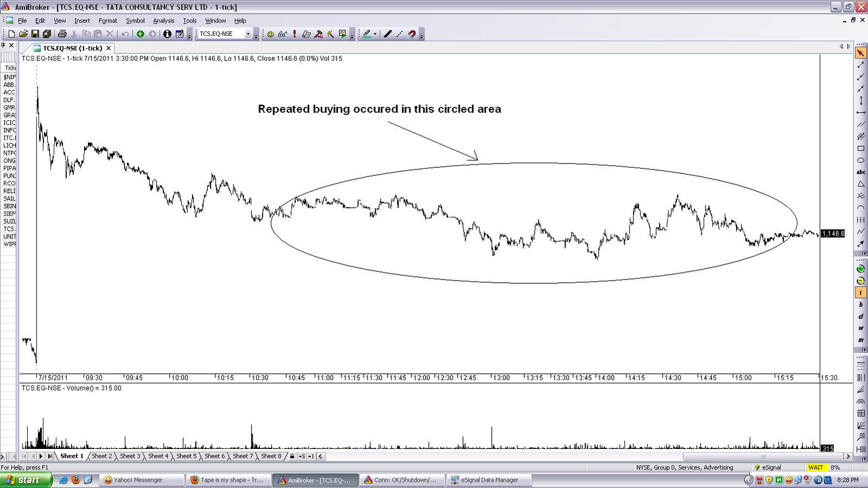Image resolution: width=868 pixels, height=488 pixels.
Task: Create a new chart with the New icon
Action: 11,34
